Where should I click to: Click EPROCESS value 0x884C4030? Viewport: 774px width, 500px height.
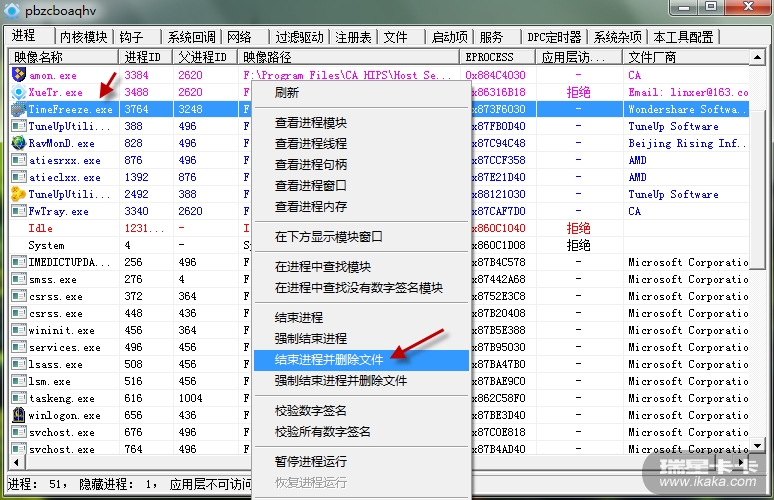point(495,75)
